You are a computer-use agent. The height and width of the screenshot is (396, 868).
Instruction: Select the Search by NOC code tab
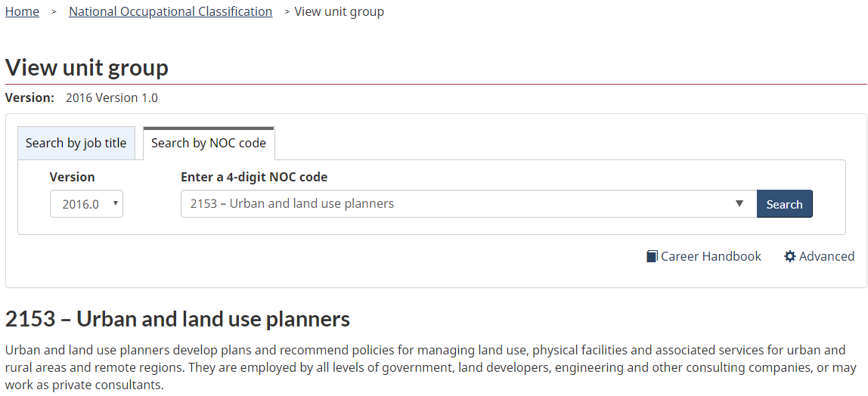(209, 143)
